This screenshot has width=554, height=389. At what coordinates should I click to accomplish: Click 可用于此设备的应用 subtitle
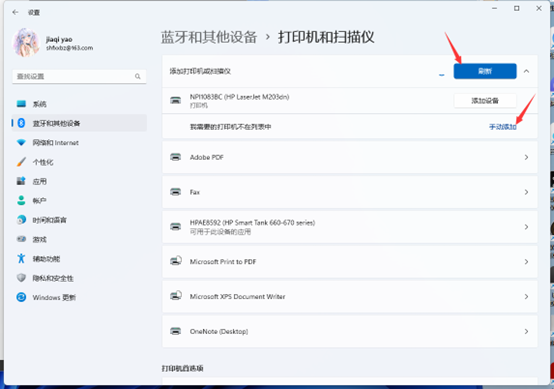pos(220,232)
